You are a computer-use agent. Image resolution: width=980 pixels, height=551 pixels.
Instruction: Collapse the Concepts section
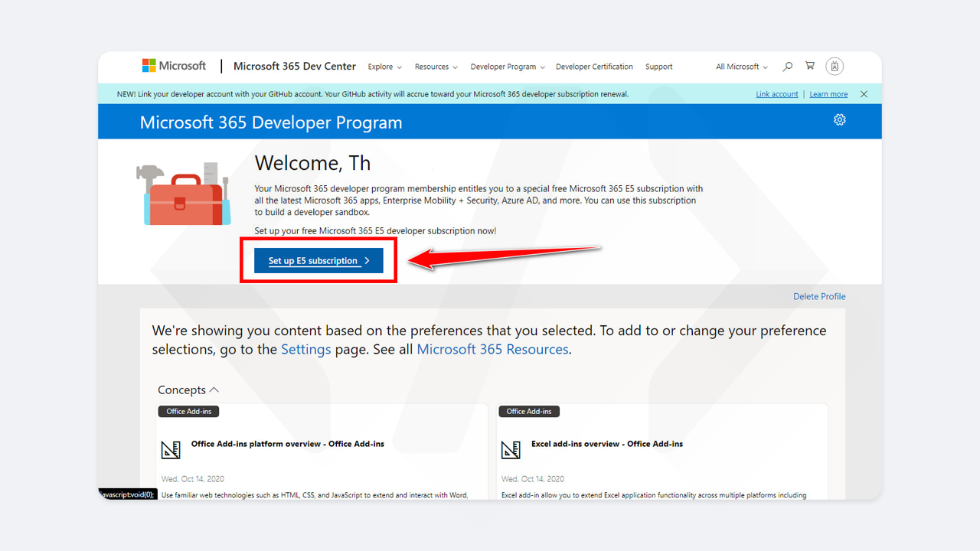(x=188, y=390)
